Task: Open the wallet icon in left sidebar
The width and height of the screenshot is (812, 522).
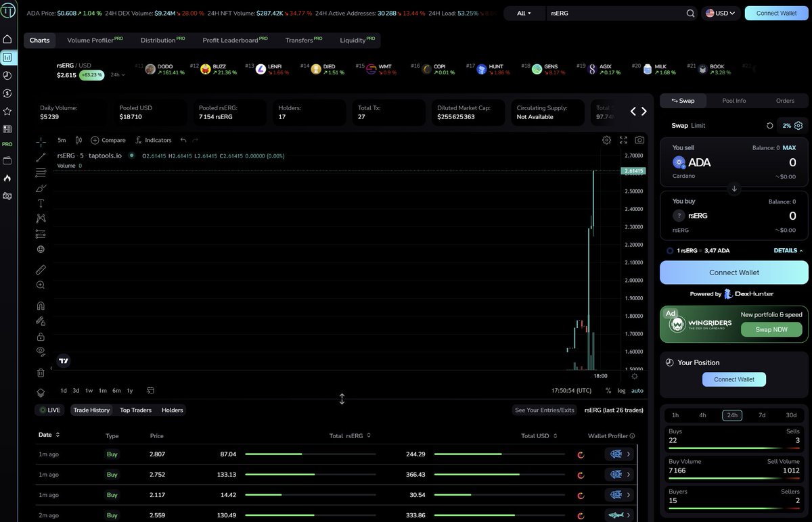Action: click(x=7, y=161)
